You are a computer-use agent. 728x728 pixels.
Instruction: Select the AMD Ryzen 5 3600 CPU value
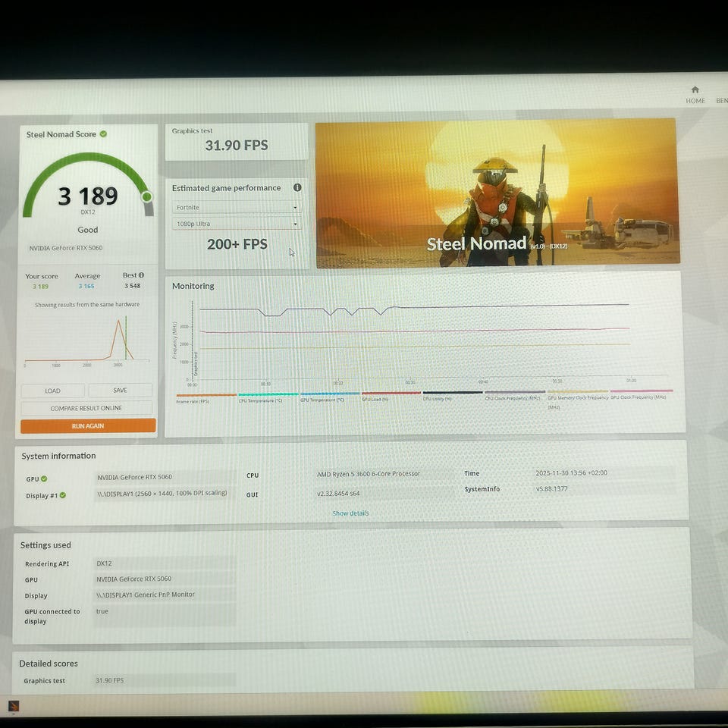pyautogui.click(x=369, y=473)
